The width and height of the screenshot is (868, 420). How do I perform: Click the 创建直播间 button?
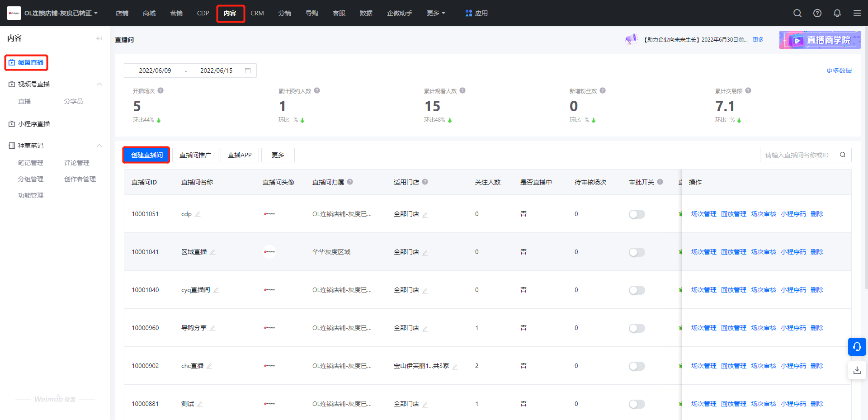[146, 155]
